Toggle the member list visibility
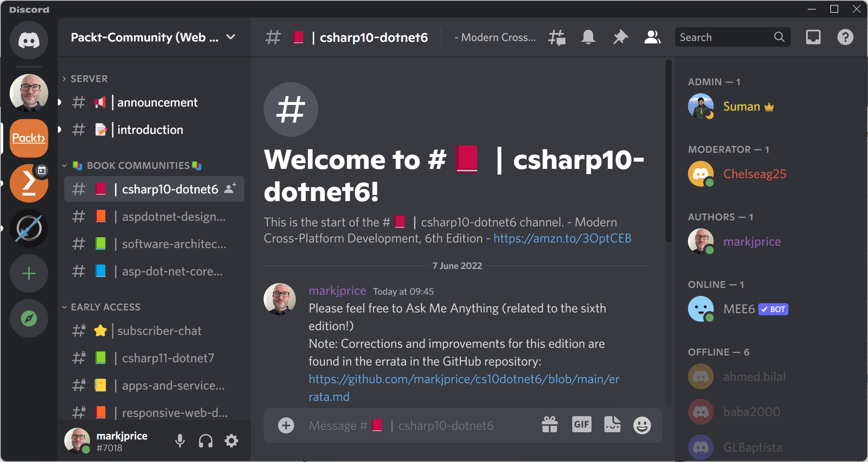The height and width of the screenshot is (462, 868). coord(652,37)
